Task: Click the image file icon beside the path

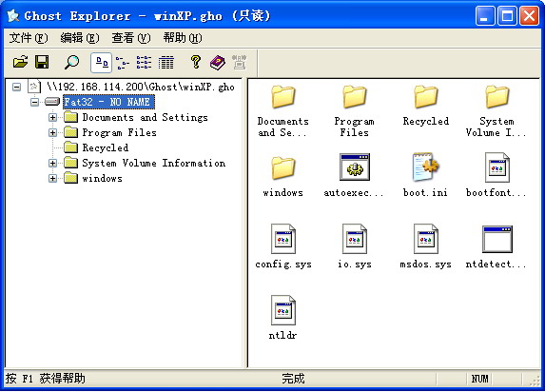Action: (34, 87)
